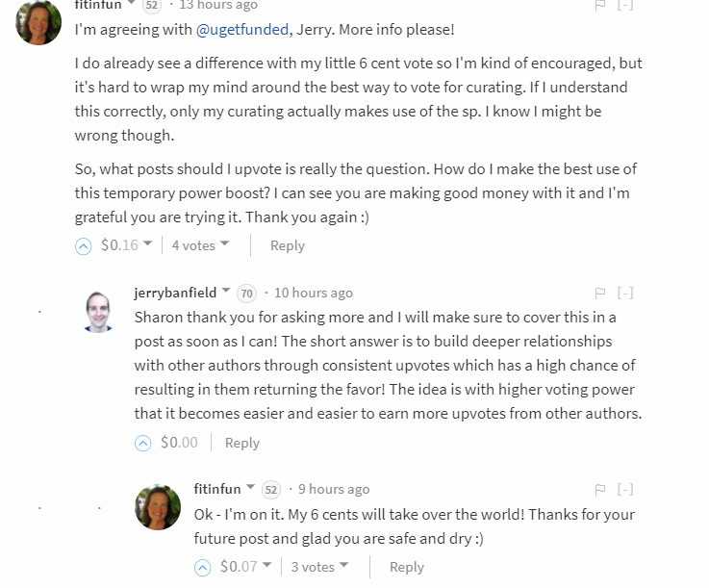
Task: Open the @ugetfunded mention link
Action: click(x=241, y=30)
